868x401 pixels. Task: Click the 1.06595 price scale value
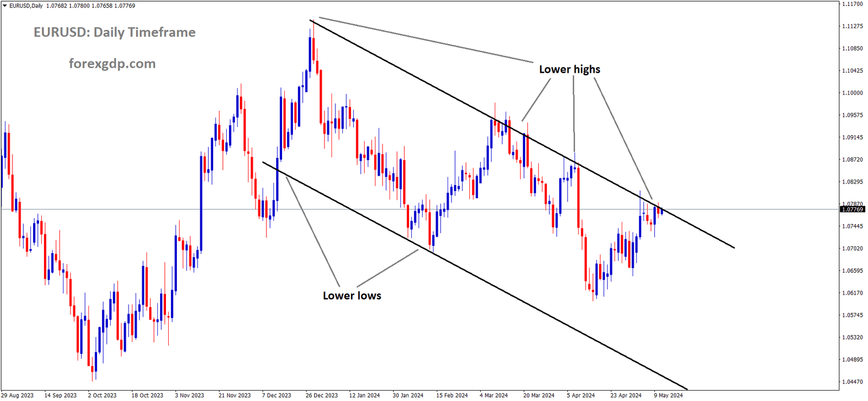coord(852,271)
